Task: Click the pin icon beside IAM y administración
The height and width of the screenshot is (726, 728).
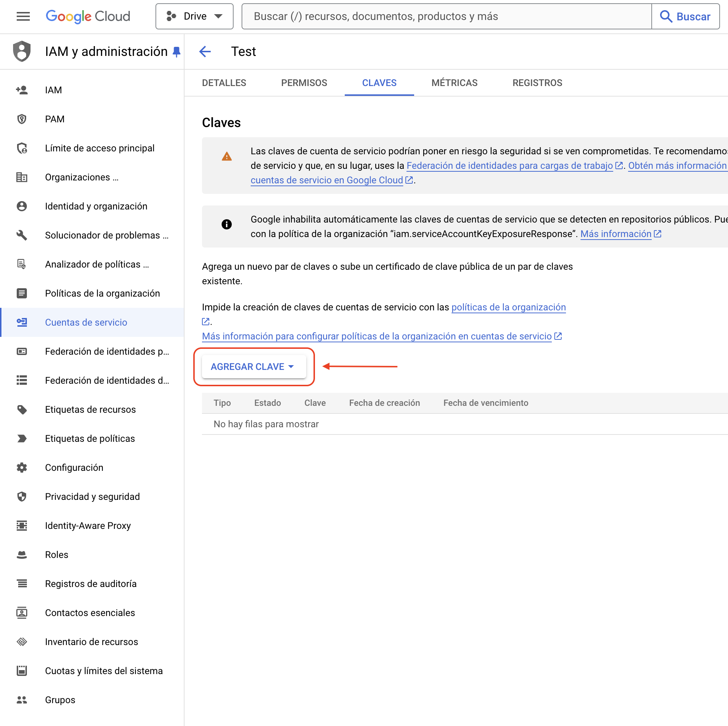Action: click(x=176, y=52)
